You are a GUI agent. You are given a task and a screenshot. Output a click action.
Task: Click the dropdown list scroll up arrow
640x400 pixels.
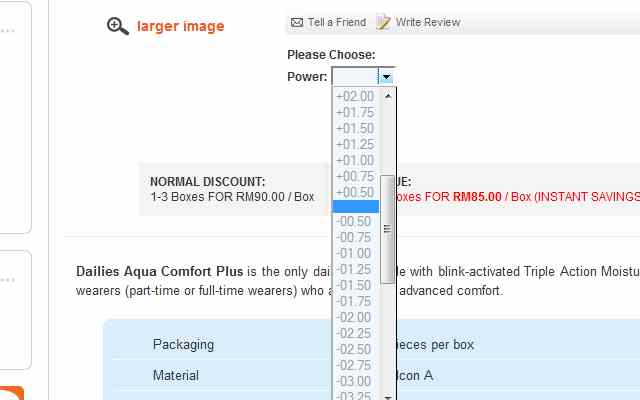(388, 96)
